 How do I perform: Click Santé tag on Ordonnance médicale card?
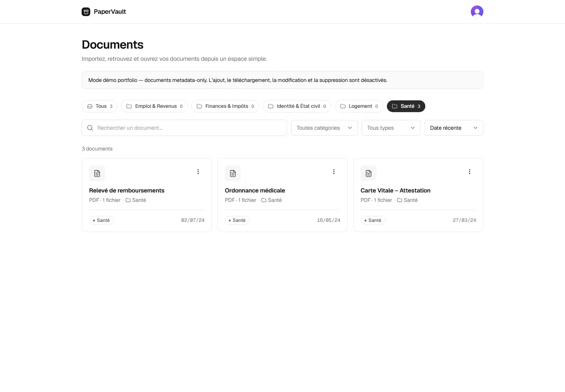coord(237,220)
